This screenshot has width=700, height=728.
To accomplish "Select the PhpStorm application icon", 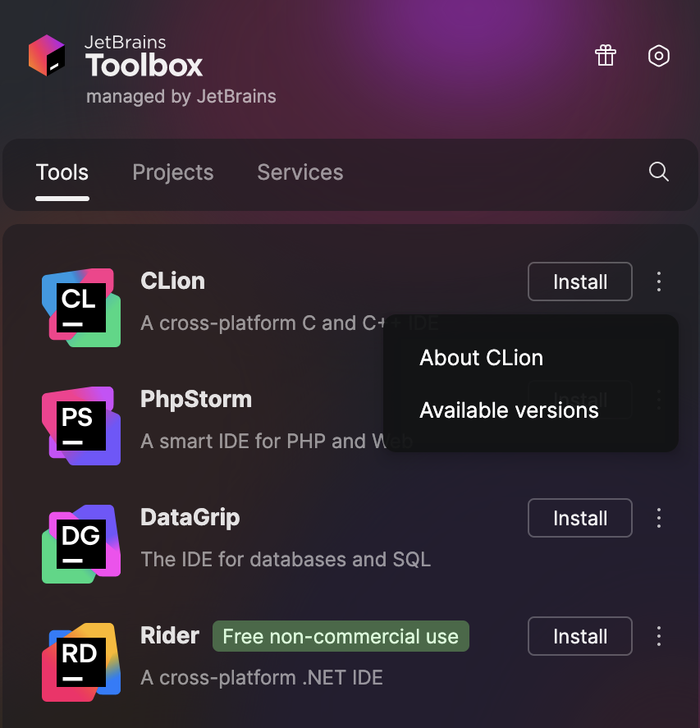I will point(80,426).
